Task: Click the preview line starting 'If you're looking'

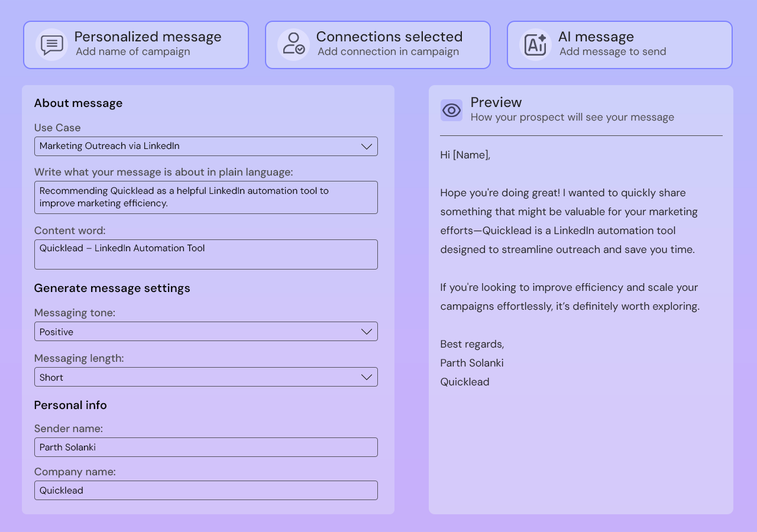Action: [x=569, y=287]
